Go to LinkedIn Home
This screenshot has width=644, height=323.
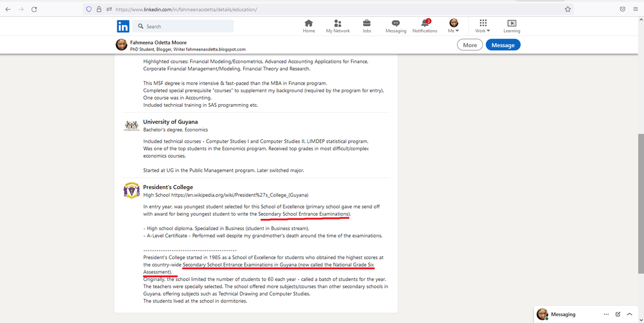pos(309,26)
